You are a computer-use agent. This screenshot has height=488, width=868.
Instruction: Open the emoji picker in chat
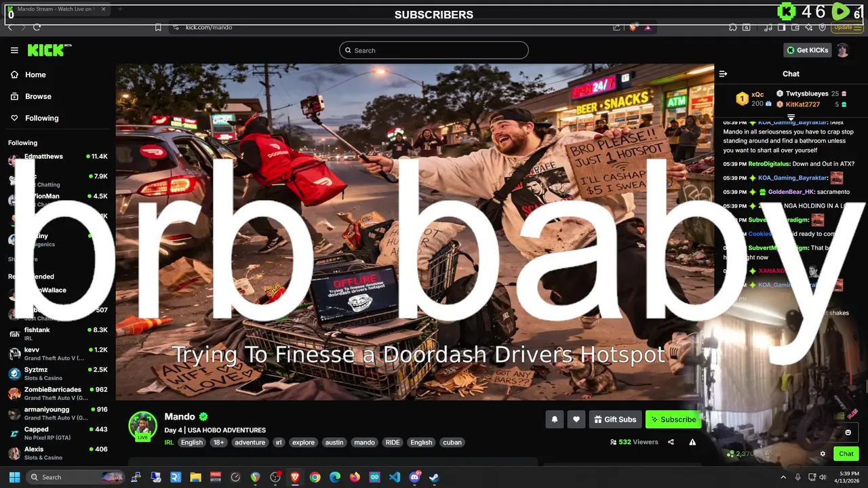[x=848, y=432]
